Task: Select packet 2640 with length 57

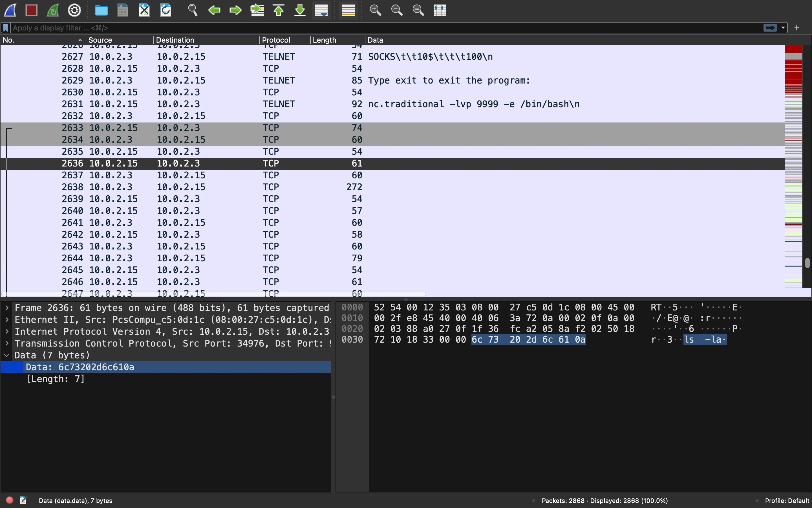Action: point(392,211)
